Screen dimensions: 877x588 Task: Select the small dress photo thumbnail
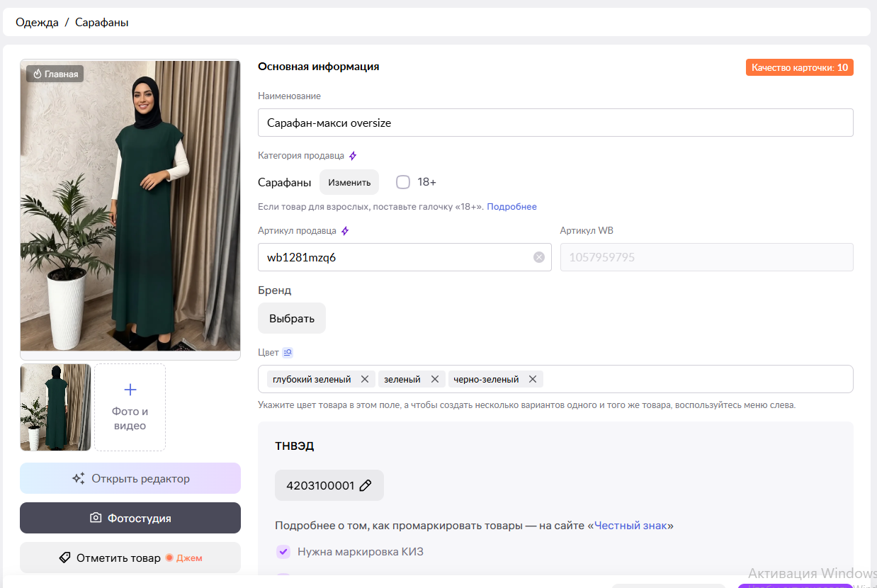[55, 407]
